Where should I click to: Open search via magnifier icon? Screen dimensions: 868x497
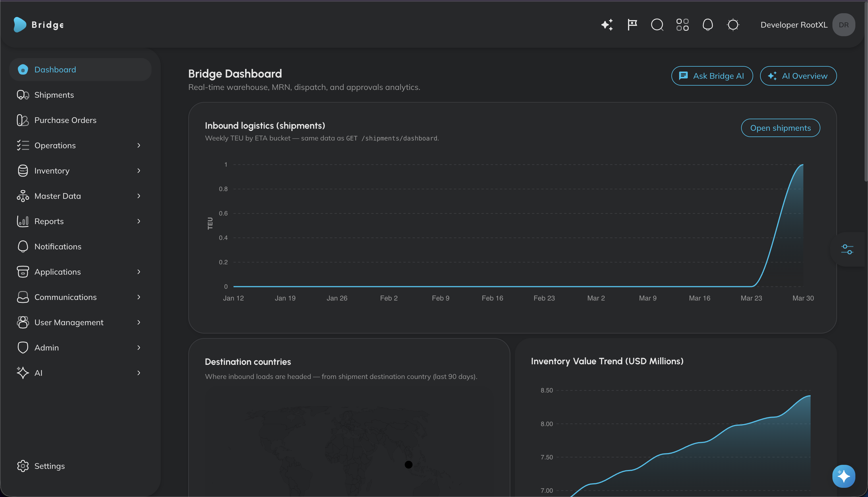coord(657,25)
